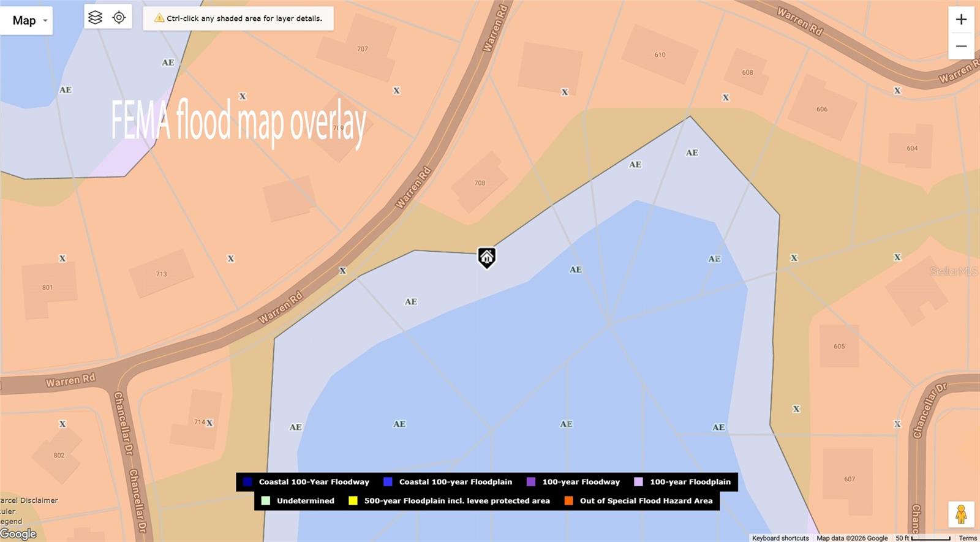Image resolution: width=980 pixels, height=542 pixels.
Task: Click the black house property marker
Action: [x=487, y=257]
